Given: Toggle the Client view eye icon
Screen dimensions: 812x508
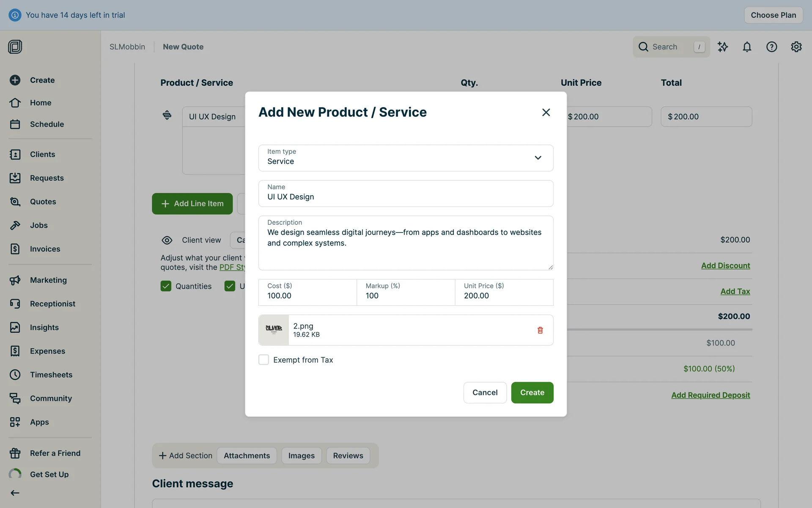Looking at the screenshot, I should tap(167, 240).
